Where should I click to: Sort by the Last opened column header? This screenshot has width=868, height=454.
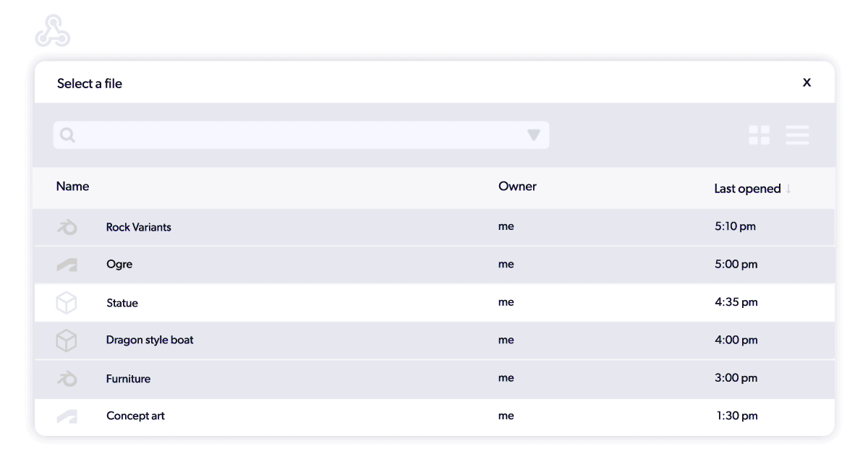pyautogui.click(x=747, y=189)
